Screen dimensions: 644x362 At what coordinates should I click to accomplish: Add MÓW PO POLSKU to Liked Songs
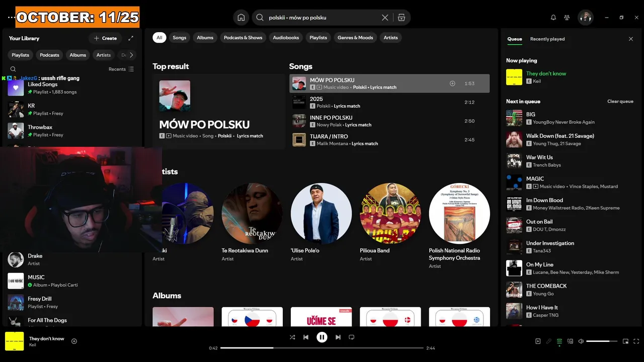pyautogui.click(x=452, y=83)
